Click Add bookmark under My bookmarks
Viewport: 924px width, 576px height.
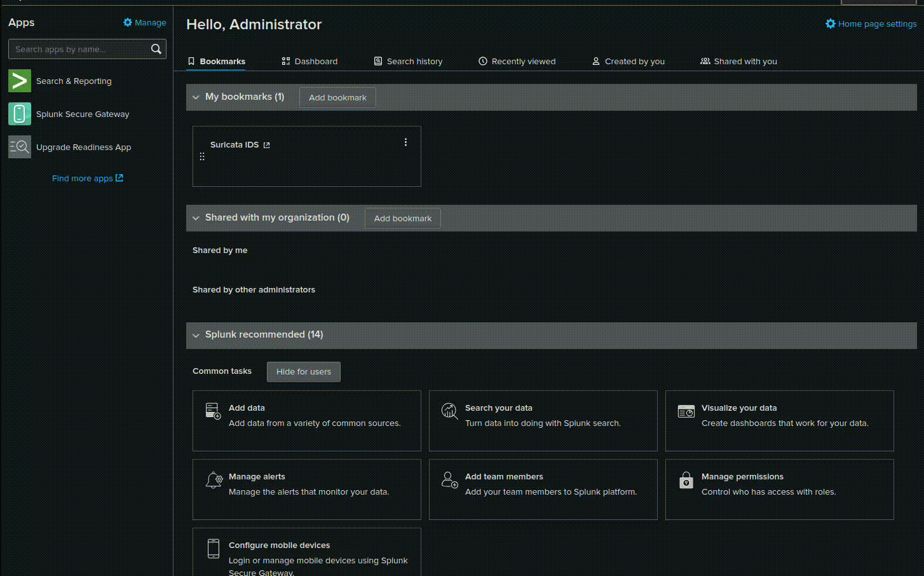(337, 97)
